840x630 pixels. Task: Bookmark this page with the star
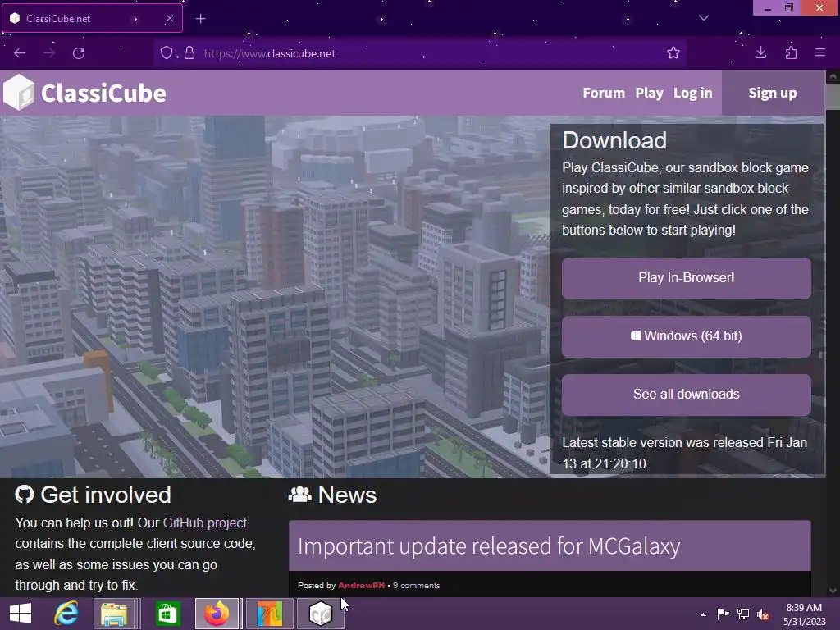[673, 53]
